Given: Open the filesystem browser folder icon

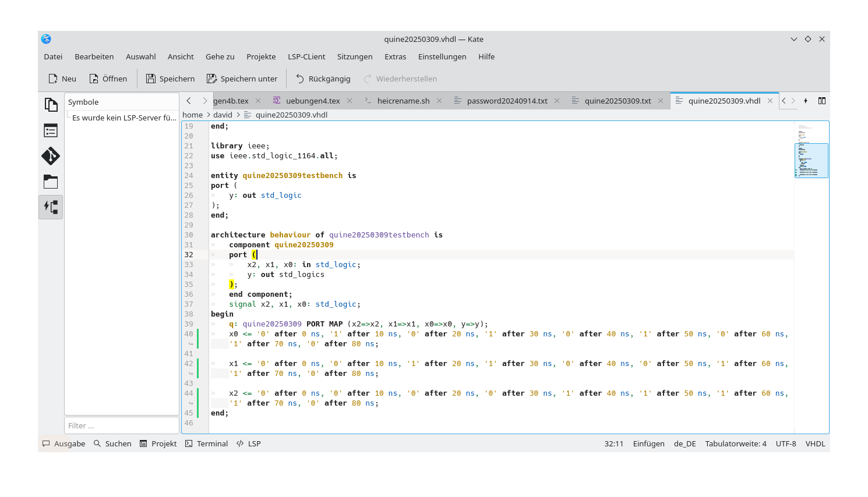Looking at the screenshot, I should tap(51, 182).
